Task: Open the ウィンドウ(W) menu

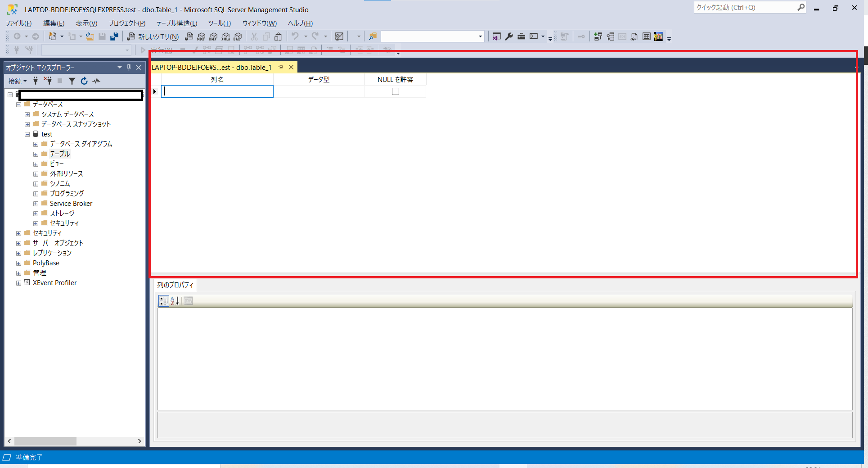Action: pyautogui.click(x=260, y=23)
